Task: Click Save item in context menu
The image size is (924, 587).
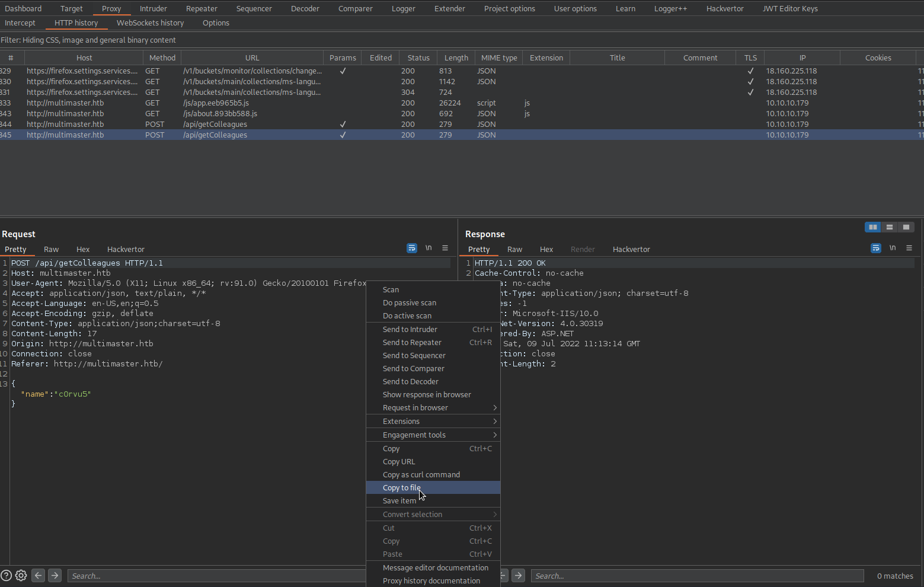Action: click(433, 501)
